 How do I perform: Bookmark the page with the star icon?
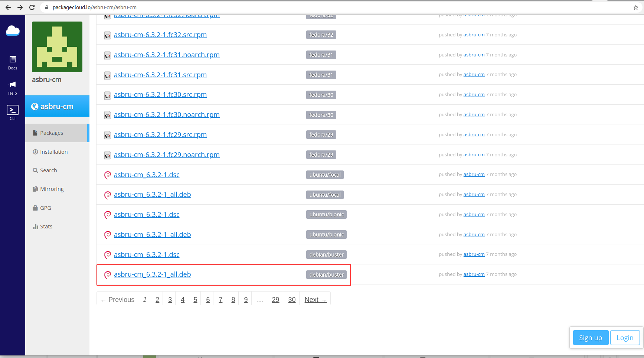click(x=635, y=7)
